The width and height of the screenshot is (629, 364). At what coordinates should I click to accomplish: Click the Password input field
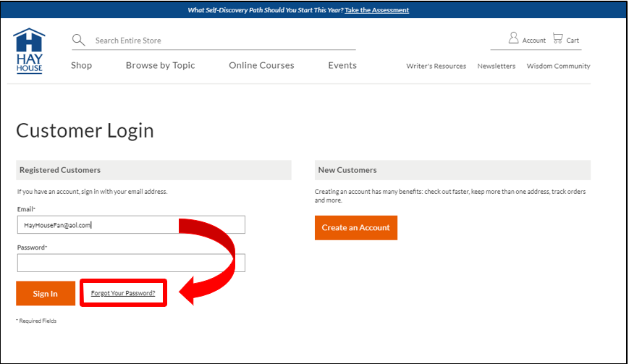coord(131,263)
